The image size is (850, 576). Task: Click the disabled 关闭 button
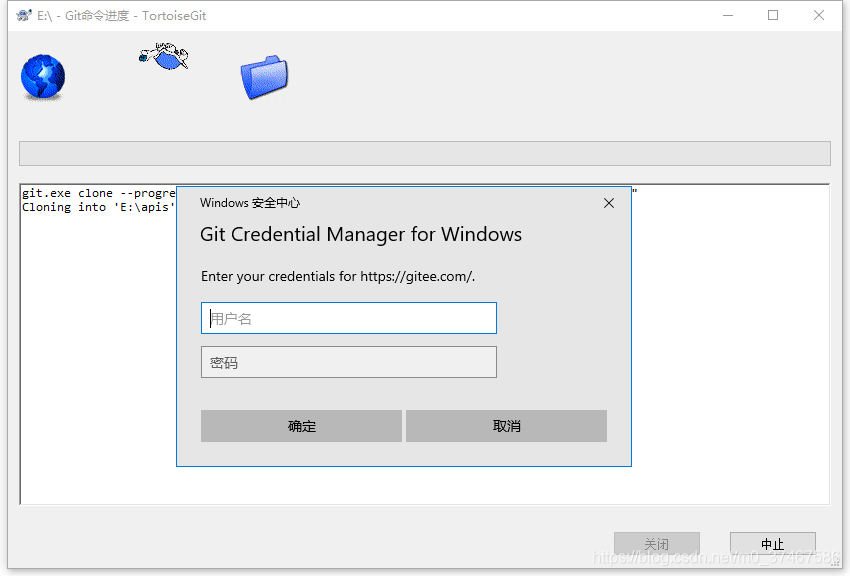656,543
